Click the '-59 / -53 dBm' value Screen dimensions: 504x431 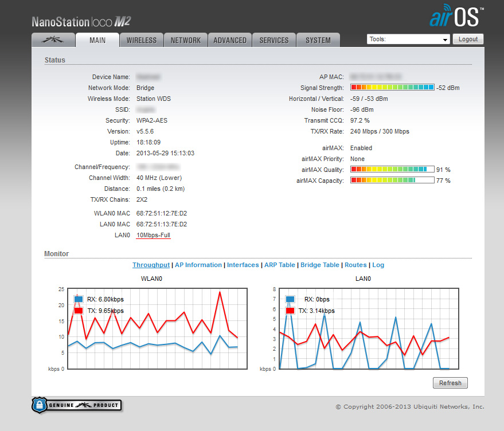click(369, 99)
